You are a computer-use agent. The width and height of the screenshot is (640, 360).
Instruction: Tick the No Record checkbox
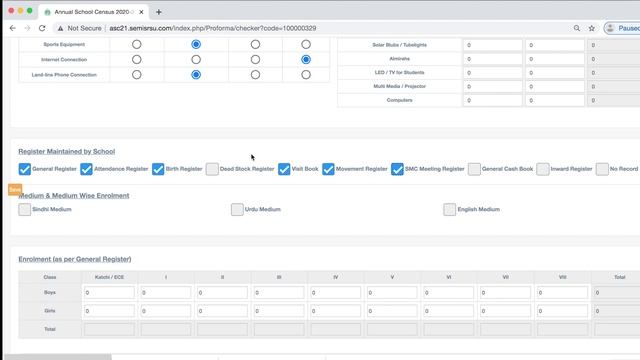click(x=602, y=169)
